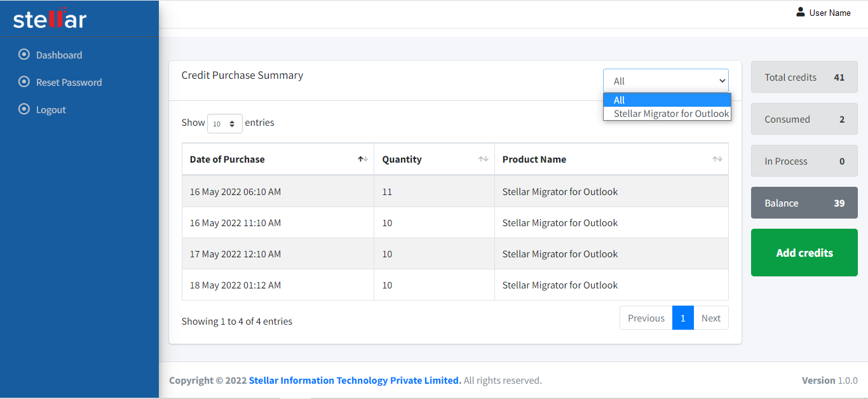Click the In Process credits card
868x399 pixels.
(804, 161)
